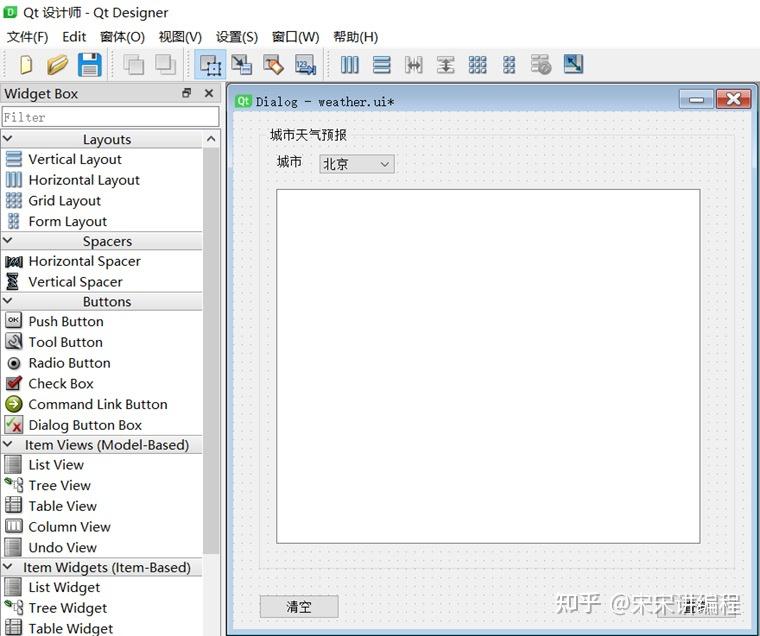Image resolution: width=760 pixels, height=636 pixels.
Task: Select Push Button widget in Widget Box
Action: pyautogui.click(x=102, y=321)
